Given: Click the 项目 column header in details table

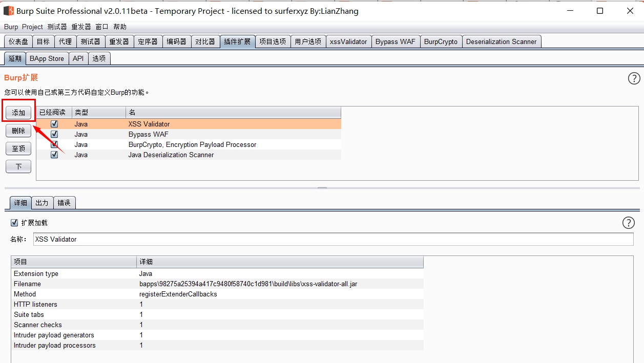Looking at the screenshot, I should click(74, 262).
